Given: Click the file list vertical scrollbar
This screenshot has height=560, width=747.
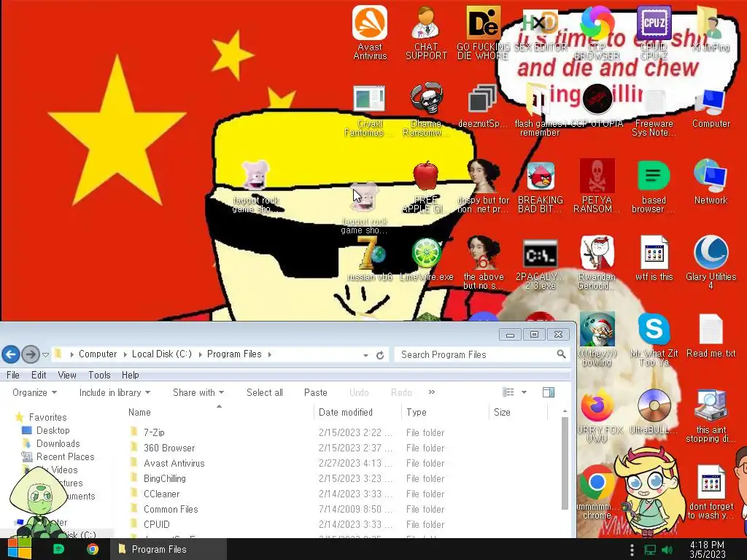Looking at the screenshot, I should (x=565, y=463).
